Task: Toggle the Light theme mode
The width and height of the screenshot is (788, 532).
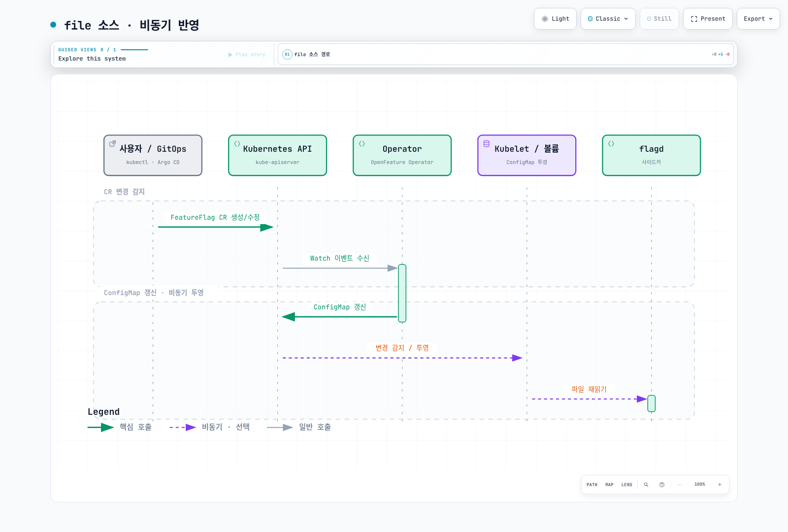Action: coord(555,19)
